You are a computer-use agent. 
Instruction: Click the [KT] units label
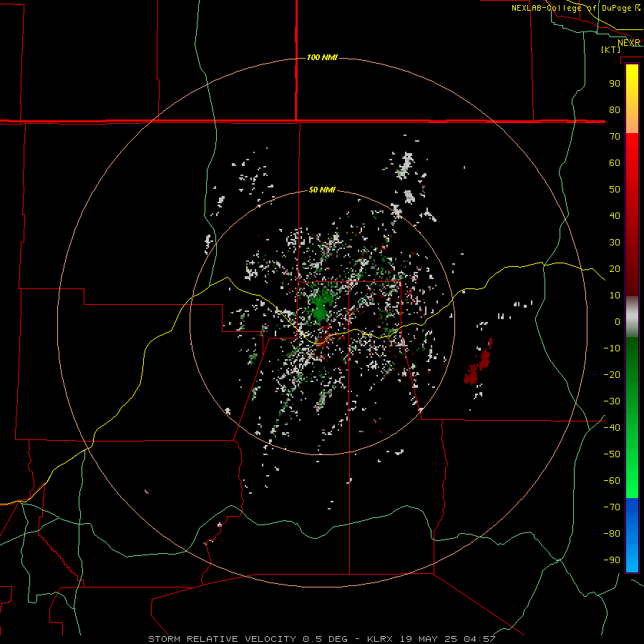click(611, 49)
